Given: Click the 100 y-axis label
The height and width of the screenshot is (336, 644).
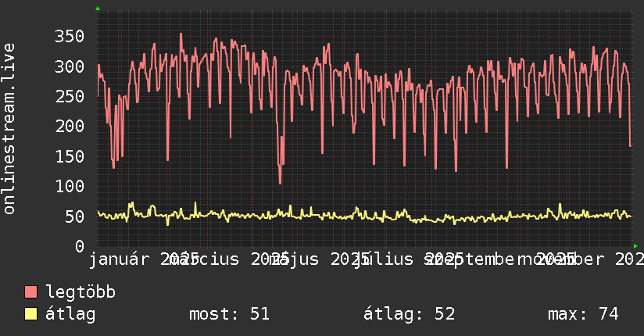Looking at the screenshot, I should point(70,186).
